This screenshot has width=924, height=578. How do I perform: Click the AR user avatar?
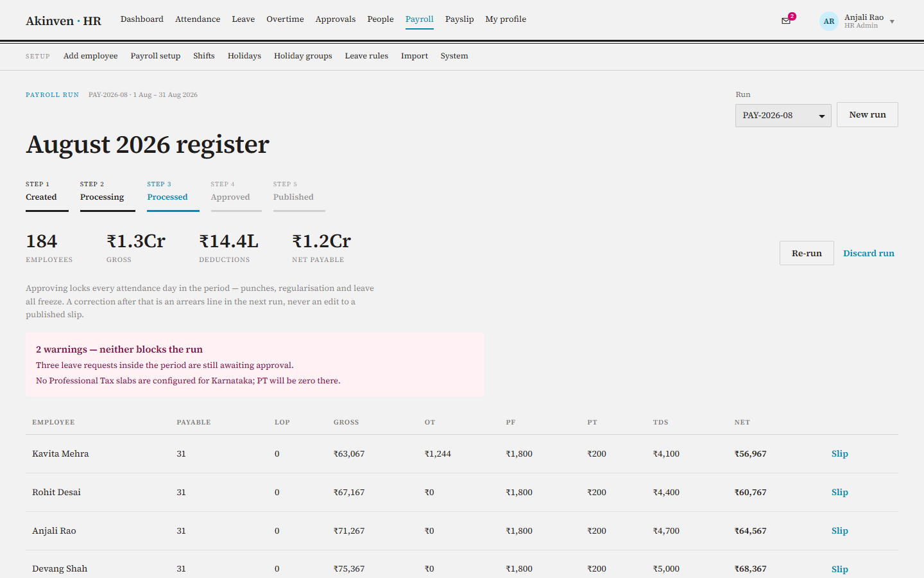click(x=829, y=21)
